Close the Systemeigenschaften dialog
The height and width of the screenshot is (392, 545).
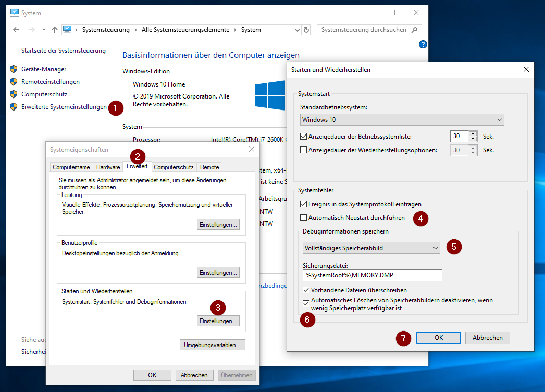[x=252, y=149]
